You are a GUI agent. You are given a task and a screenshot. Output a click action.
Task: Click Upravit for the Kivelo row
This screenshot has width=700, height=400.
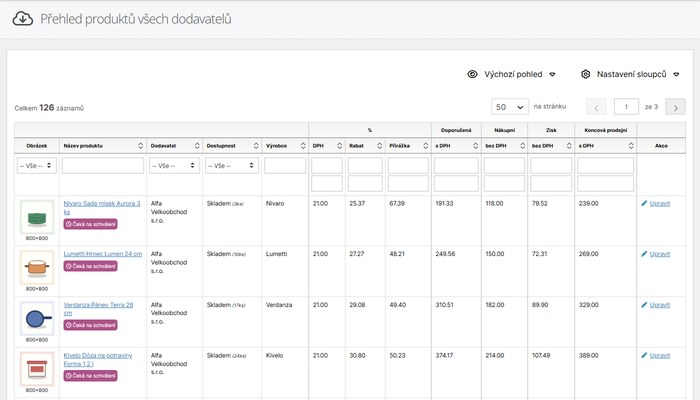pyautogui.click(x=660, y=356)
